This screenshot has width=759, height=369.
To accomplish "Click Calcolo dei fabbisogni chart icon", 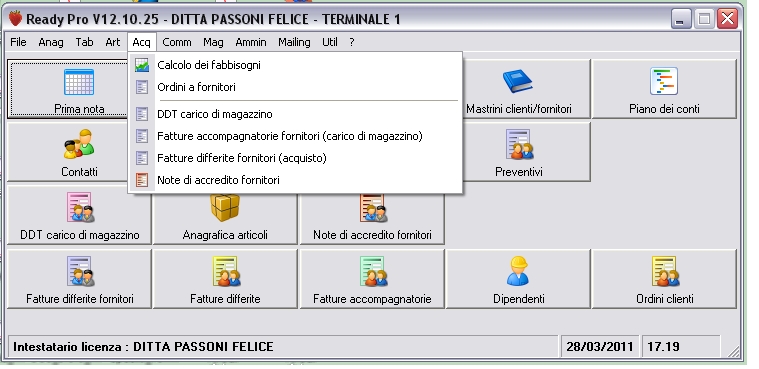I will click(142, 65).
